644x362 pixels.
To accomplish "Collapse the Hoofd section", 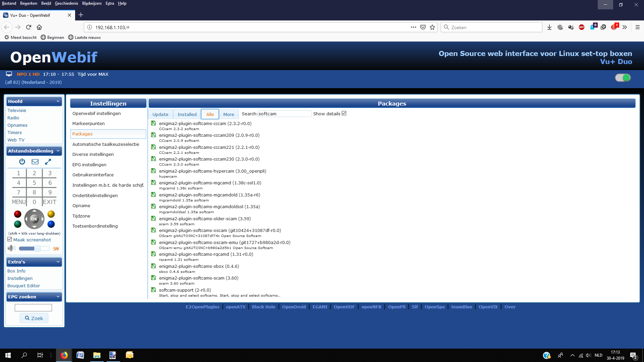I will point(58,101).
